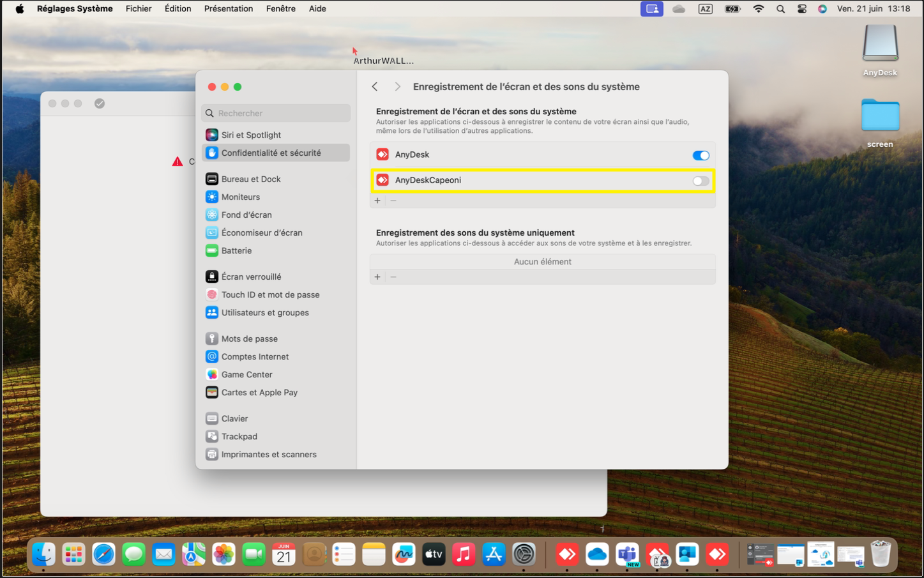Viewport: 924px width, 578px height.
Task: Open Trackpad settings in the sidebar
Action: (276, 436)
